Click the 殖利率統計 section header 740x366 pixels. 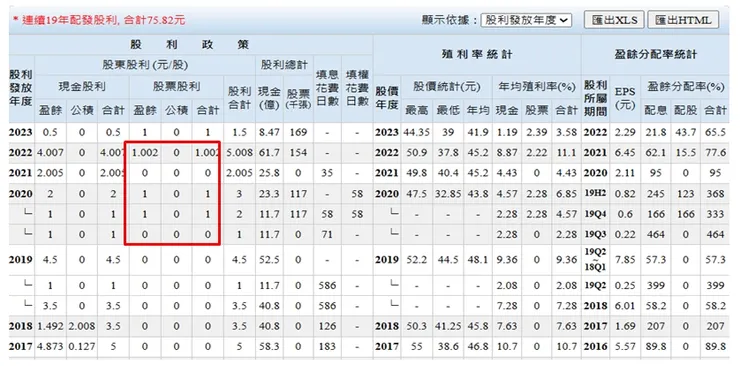coord(477,55)
